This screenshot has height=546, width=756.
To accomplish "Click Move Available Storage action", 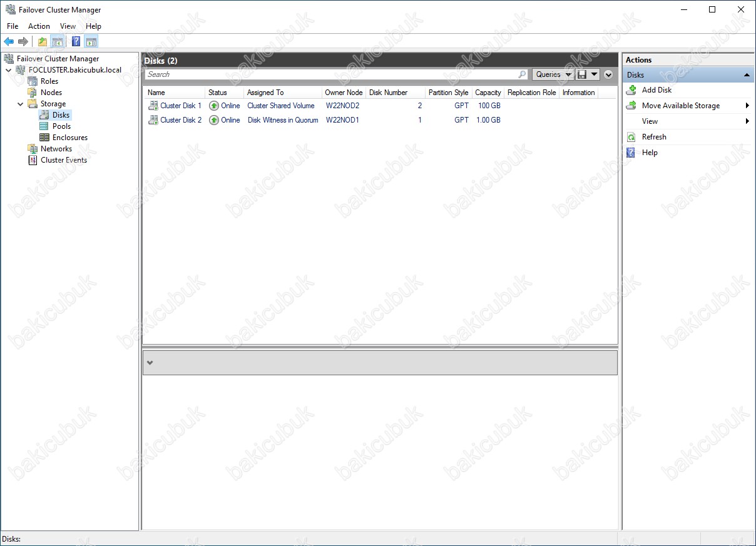I will (681, 106).
